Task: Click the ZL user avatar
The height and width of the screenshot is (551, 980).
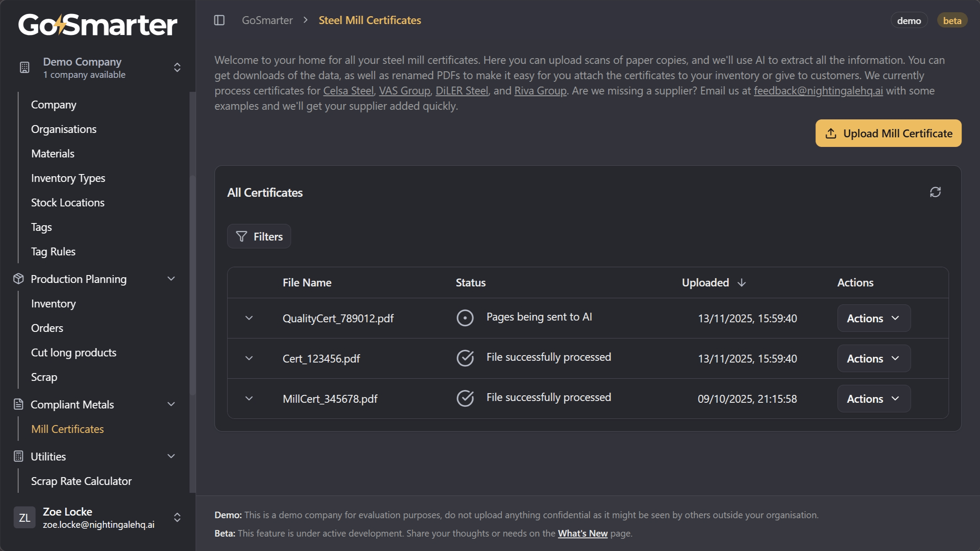Action: click(24, 518)
